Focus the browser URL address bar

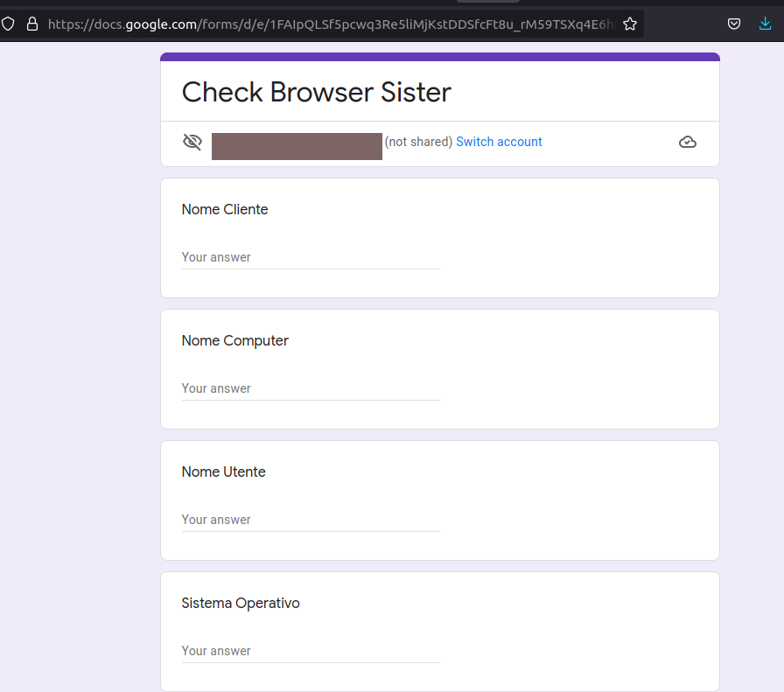[324, 24]
